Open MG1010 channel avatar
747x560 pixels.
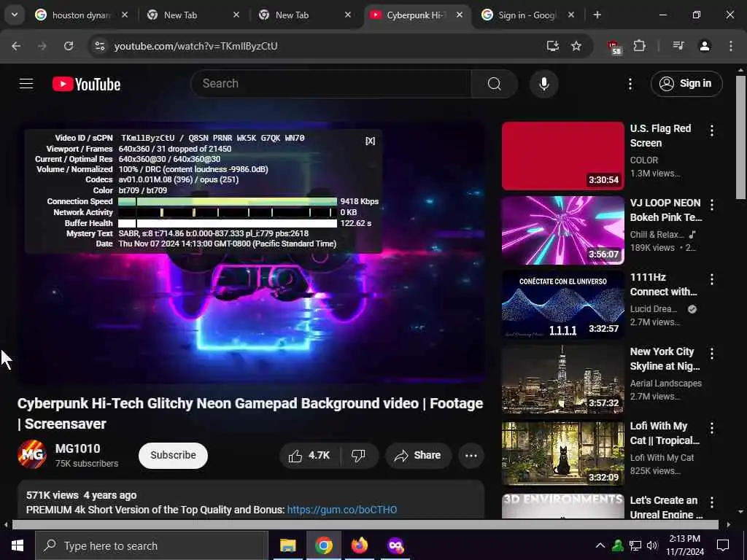pos(32,455)
